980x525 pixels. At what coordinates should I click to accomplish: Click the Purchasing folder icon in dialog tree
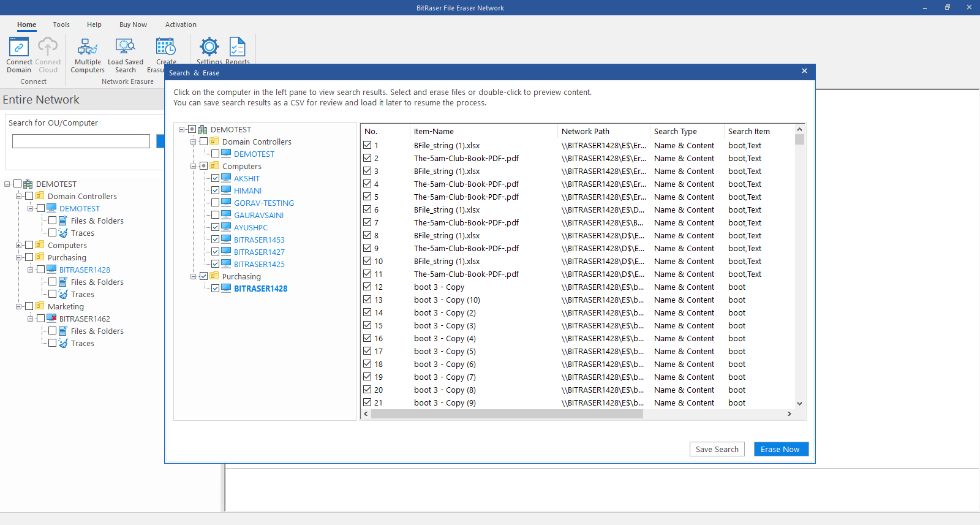coord(214,276)
